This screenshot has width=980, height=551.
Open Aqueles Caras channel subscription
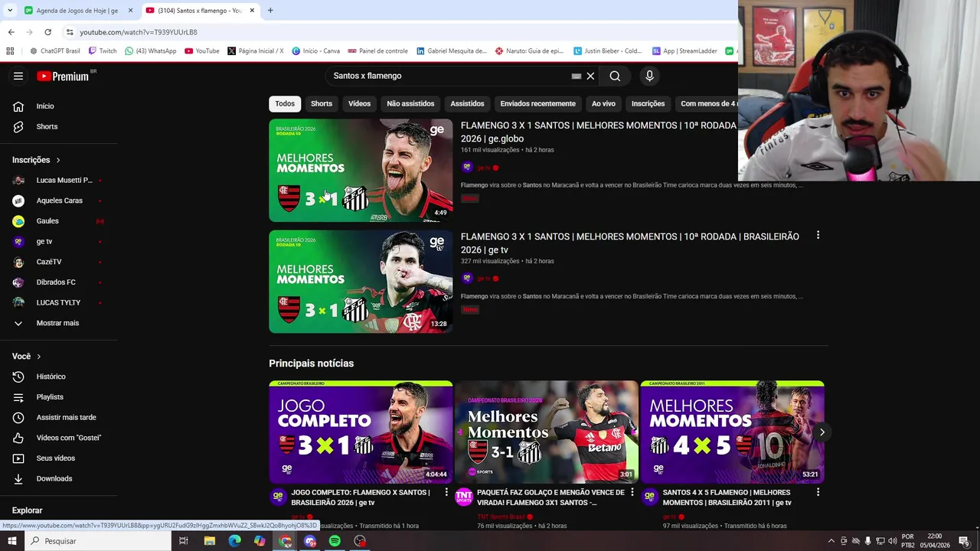point(59,201)
